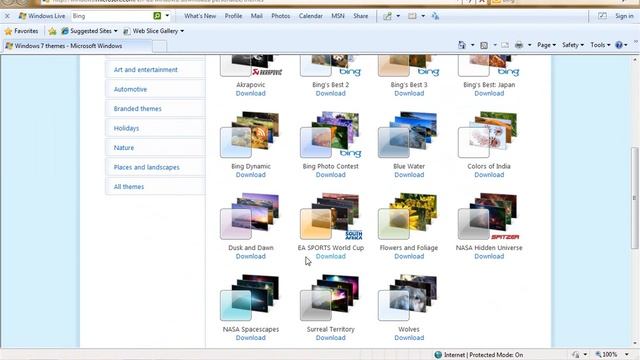Open the zoom level dropdown at 100%
640x360 pixels.
(627, 355)
